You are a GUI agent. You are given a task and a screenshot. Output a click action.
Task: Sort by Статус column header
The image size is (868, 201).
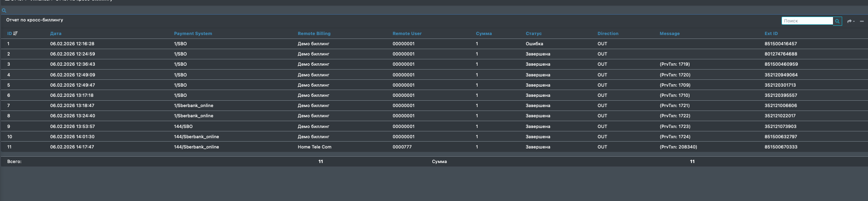[533, 34]
